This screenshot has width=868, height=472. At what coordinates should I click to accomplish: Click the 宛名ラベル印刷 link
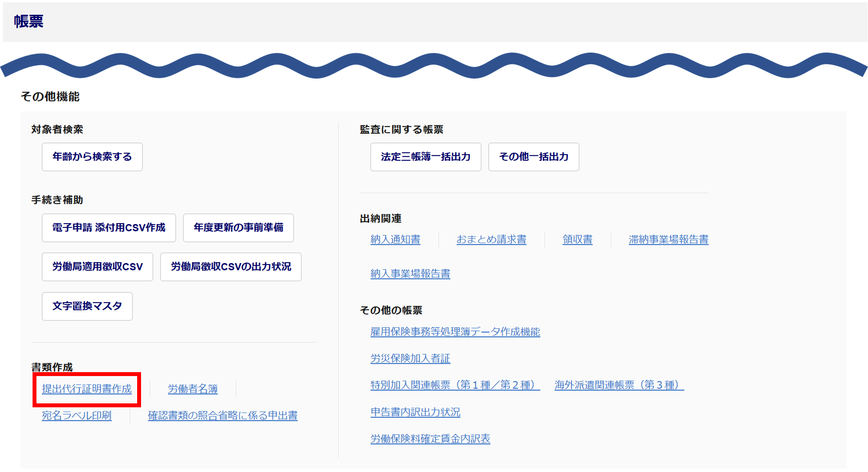[76, 416]
